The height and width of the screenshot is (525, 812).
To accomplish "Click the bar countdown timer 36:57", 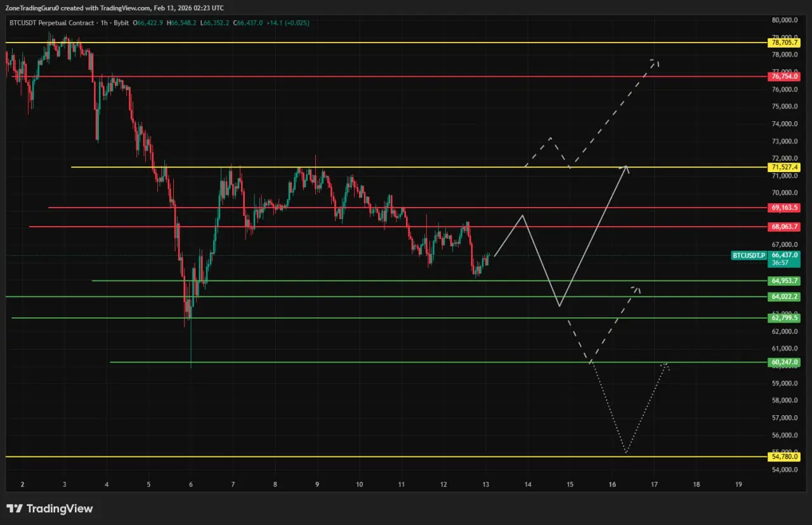I will tap(780, 262).
